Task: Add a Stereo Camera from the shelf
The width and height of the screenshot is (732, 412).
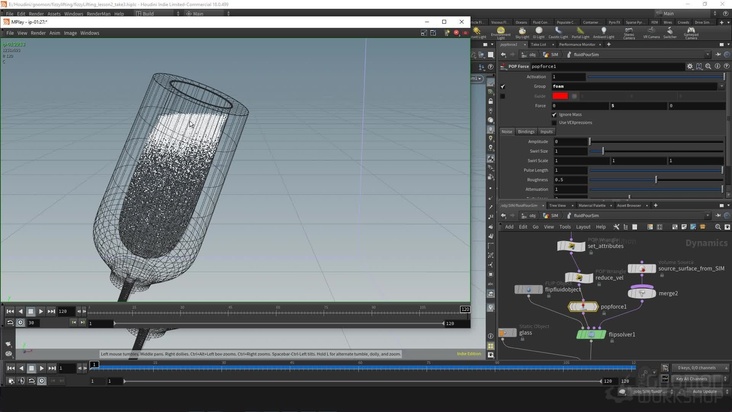Action: click(x=628, y=32)
